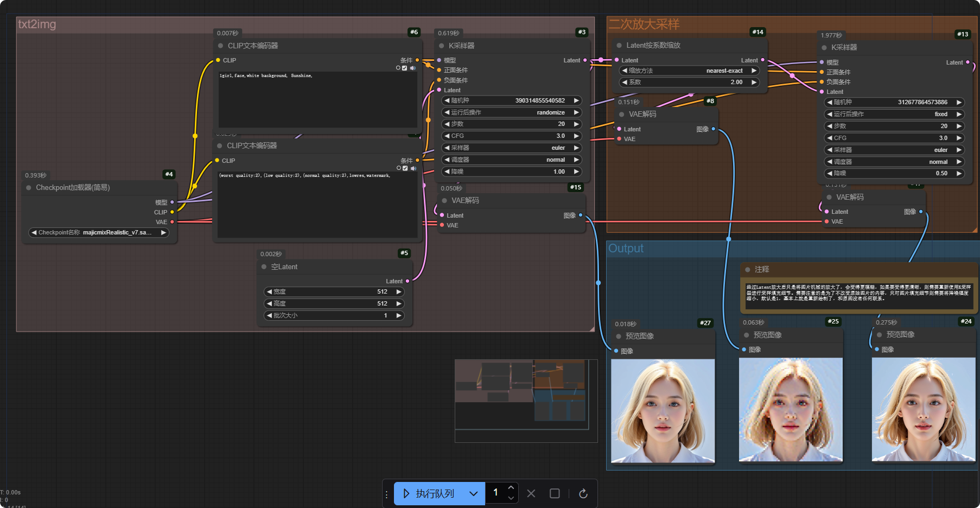Screen dimensions: 980x508
Task: Click the #14 node ID badge
Action: coord(758,32)
